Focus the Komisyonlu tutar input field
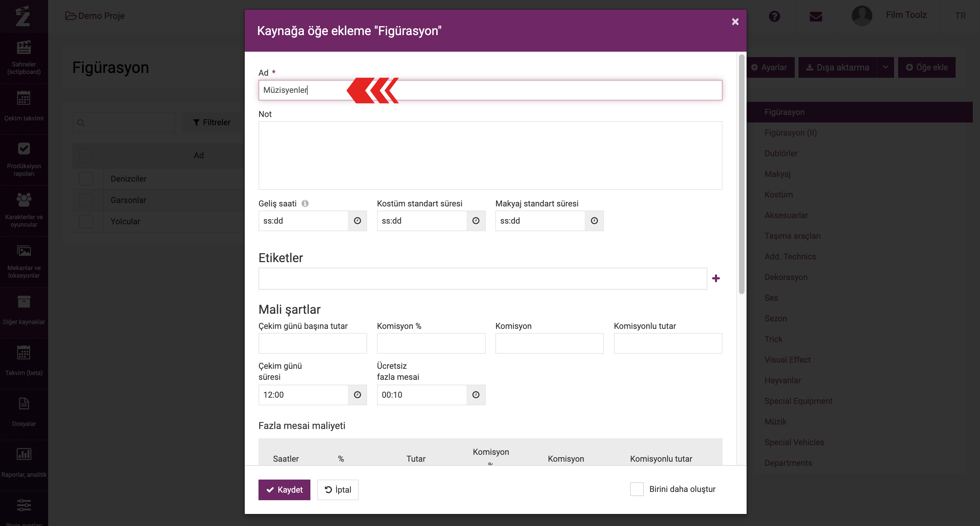 (668, 343)
